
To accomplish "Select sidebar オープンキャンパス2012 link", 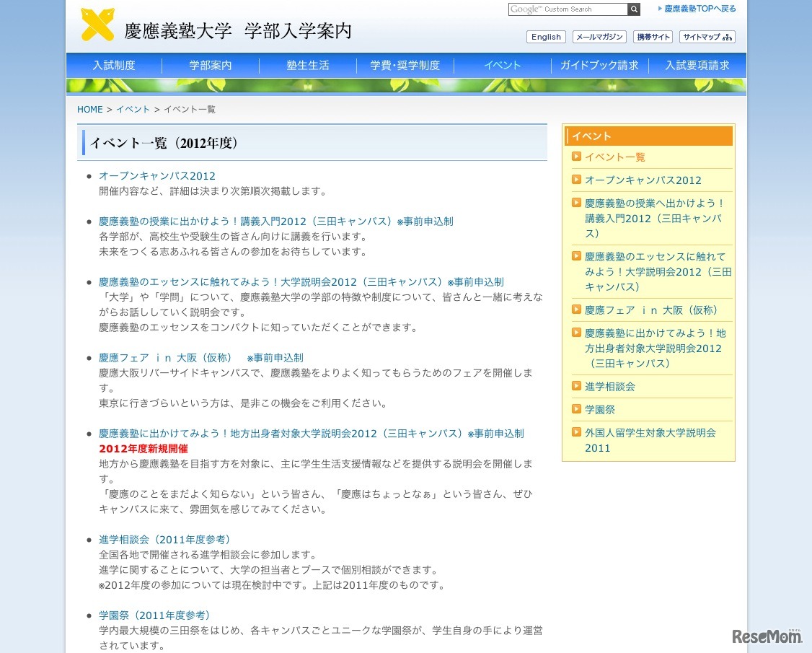I will (643, 180).
